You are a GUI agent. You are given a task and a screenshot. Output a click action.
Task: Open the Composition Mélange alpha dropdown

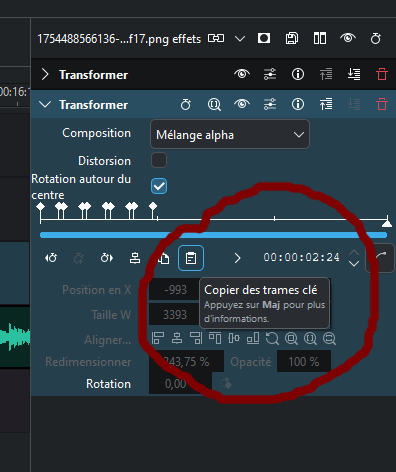pos(230,134)
